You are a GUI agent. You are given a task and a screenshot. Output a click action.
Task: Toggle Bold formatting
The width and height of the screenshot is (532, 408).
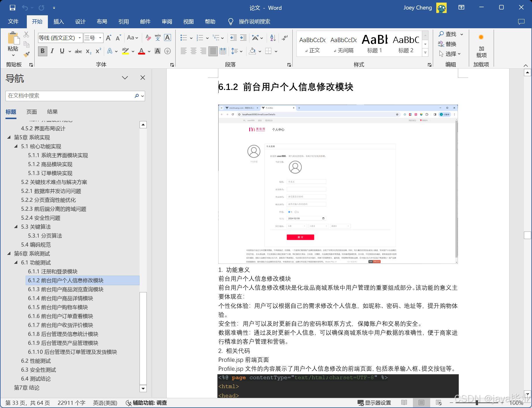click(x=43, y=51)
